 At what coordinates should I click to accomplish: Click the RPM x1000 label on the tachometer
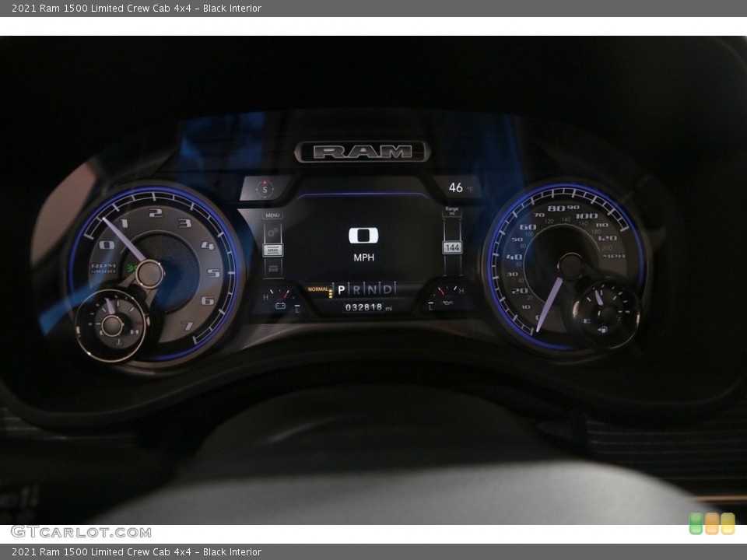point(103,268)
